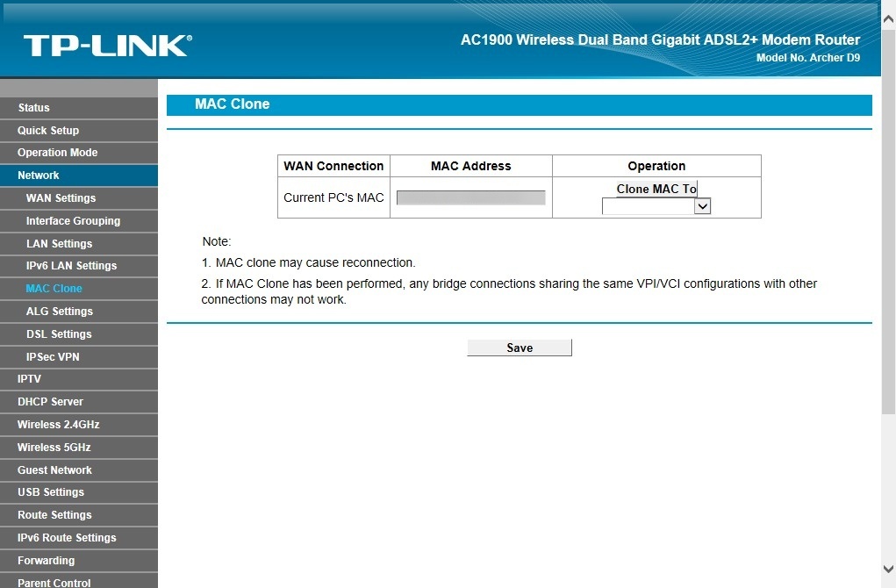Open WAN Settings
896x588 pixels.
60,197
